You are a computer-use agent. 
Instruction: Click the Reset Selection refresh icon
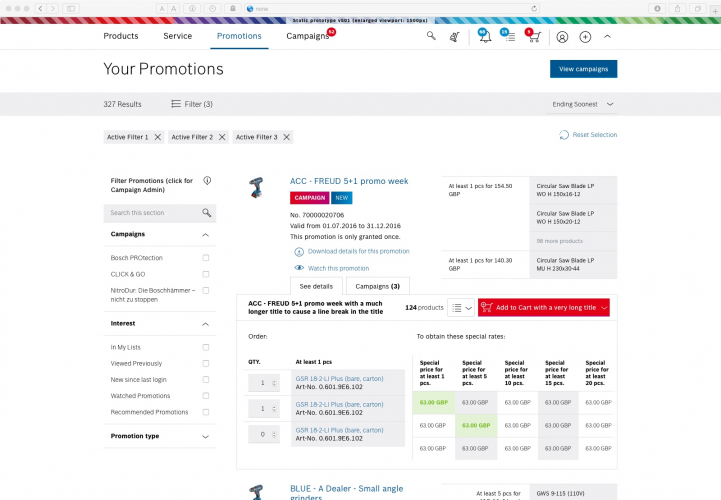tap(564, 135)
